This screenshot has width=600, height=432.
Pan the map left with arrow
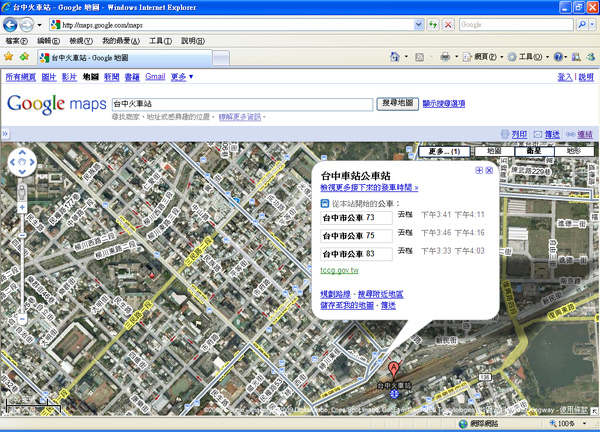[x=13, y=162]
